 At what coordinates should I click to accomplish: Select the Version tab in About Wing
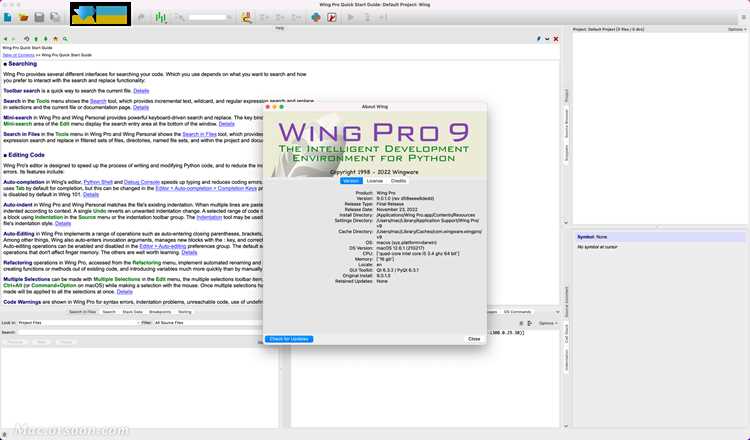(x=351, y=181)
